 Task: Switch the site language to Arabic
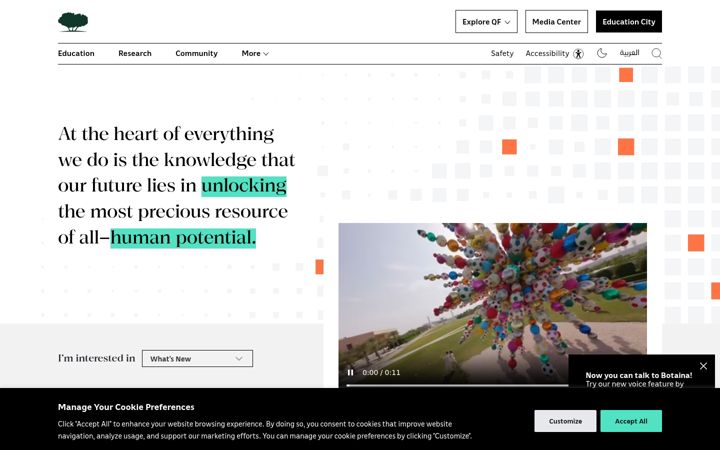pyautogui.click(x=629, y=53)
